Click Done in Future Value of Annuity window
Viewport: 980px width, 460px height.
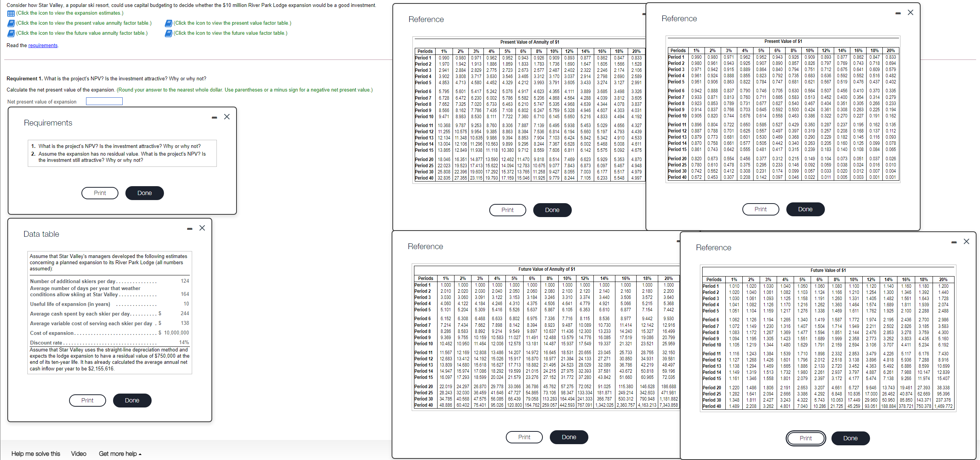(x=569, y=437)
